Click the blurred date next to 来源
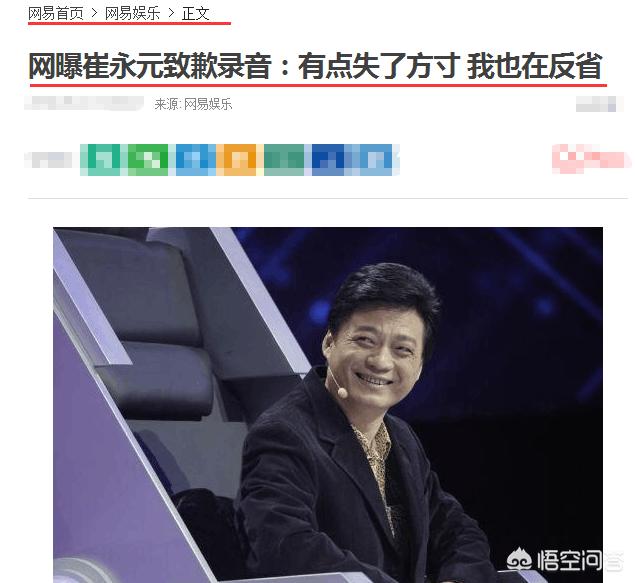 click(x=84, y=103)
